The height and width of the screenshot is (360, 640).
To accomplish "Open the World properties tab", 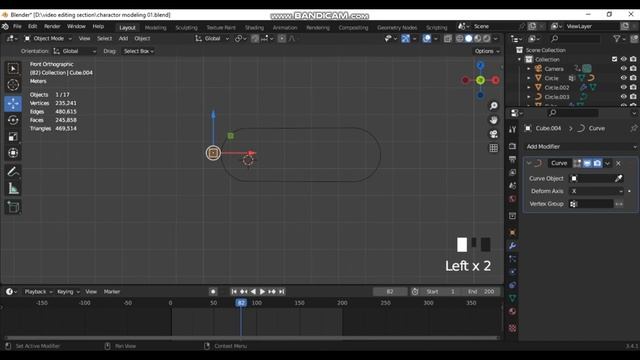I will pyautogui.click(x=512, y=199).
